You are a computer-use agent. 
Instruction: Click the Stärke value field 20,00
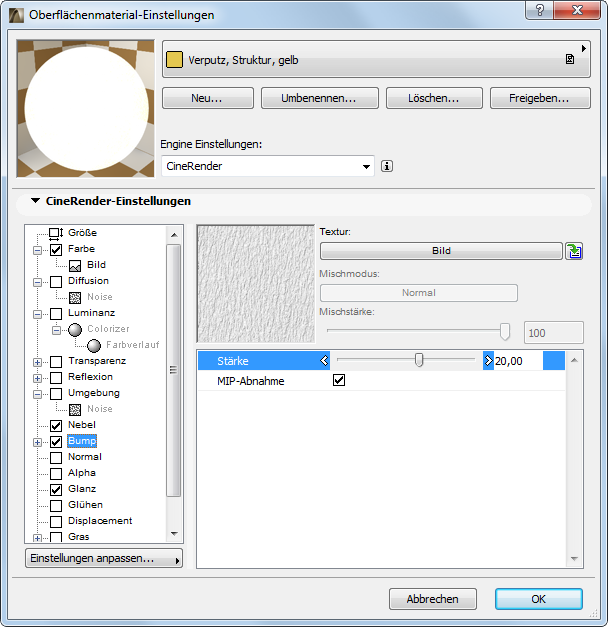pos(518,361)
